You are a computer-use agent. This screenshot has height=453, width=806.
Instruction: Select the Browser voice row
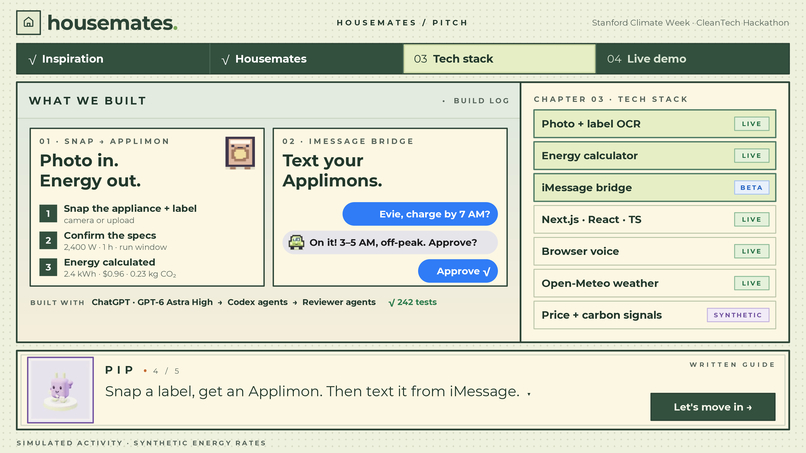tap(654, 251)
